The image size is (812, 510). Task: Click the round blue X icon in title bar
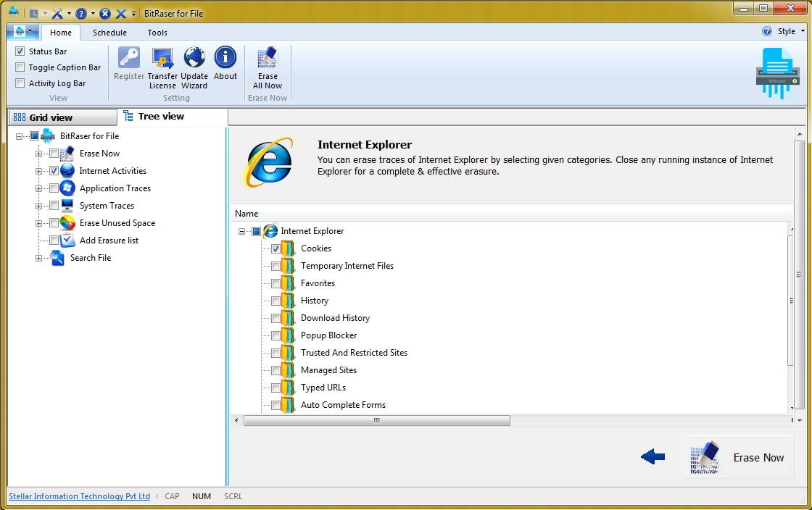point(105,14)
